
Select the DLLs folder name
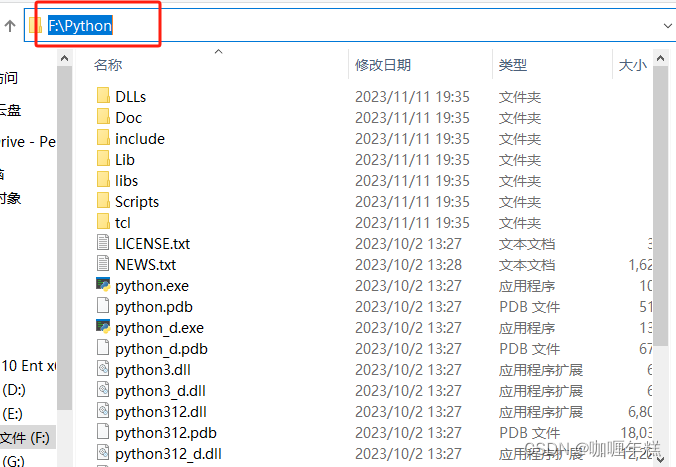pyautogui.click(x=131, y=97)
